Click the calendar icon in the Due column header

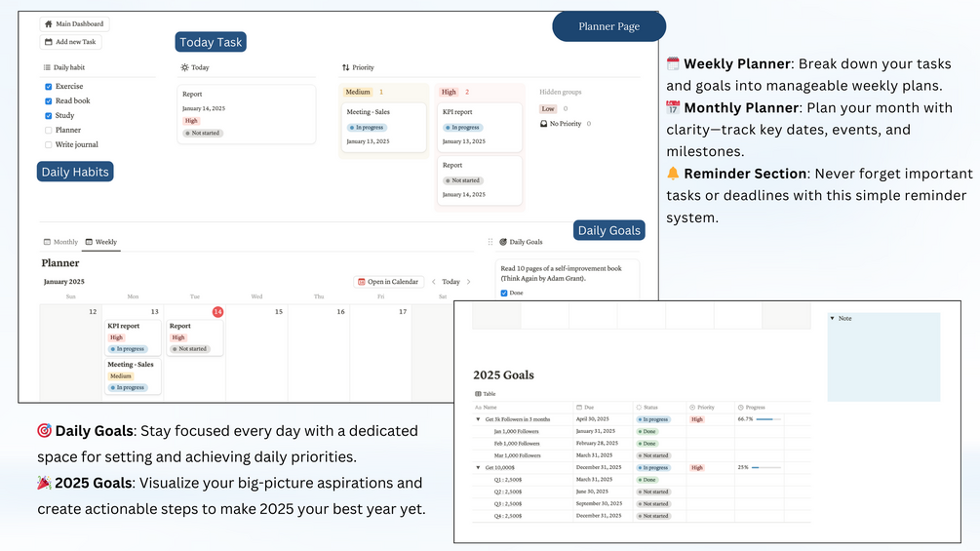[579, 408]
